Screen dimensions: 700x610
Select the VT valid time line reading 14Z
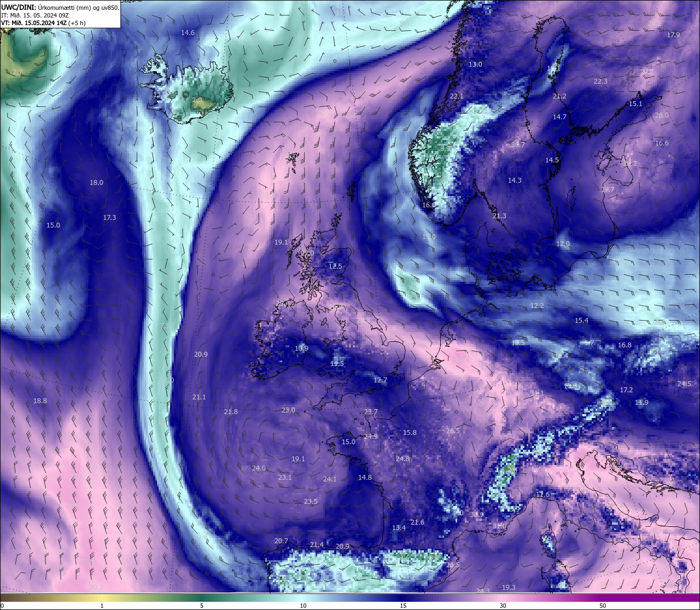click(x=43, y=23)
